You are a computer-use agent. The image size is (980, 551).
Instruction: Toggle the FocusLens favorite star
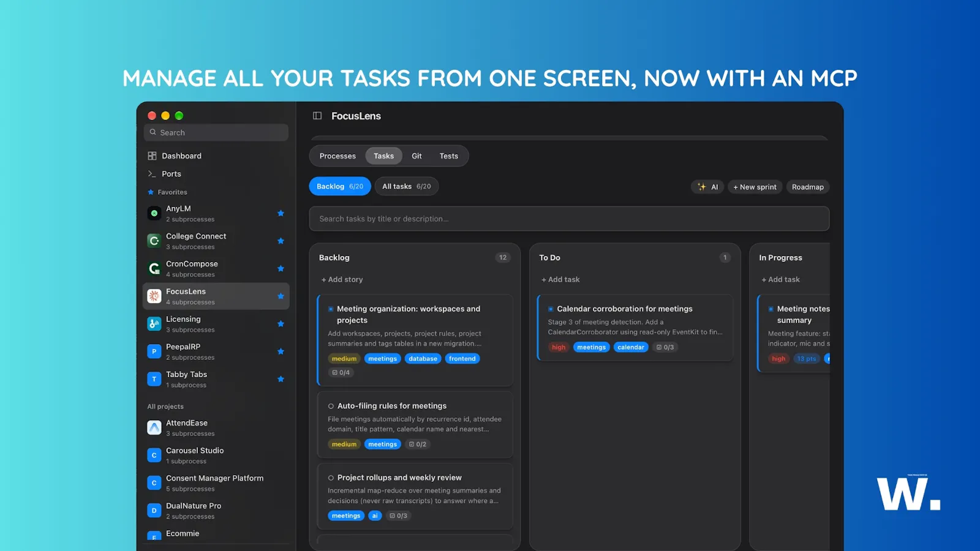click(x=281, y=296)
